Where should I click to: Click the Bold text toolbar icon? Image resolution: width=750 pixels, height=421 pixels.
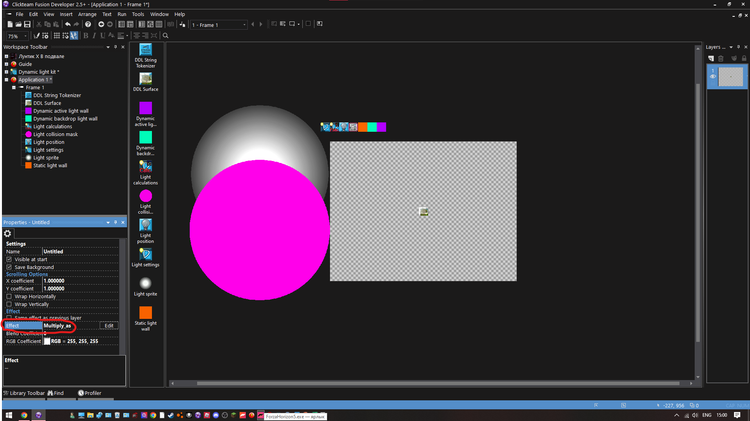pos(86,36)
